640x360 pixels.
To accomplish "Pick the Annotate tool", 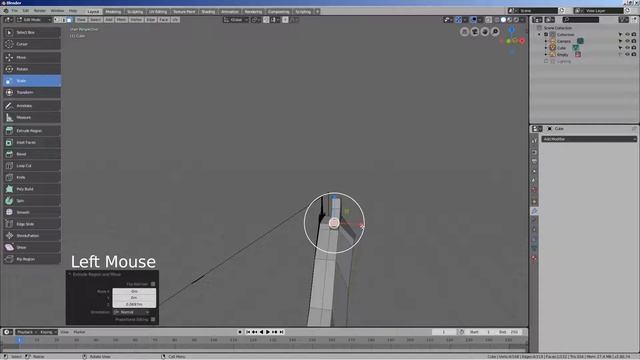I will pyautogui.click(x=32, y=106).
